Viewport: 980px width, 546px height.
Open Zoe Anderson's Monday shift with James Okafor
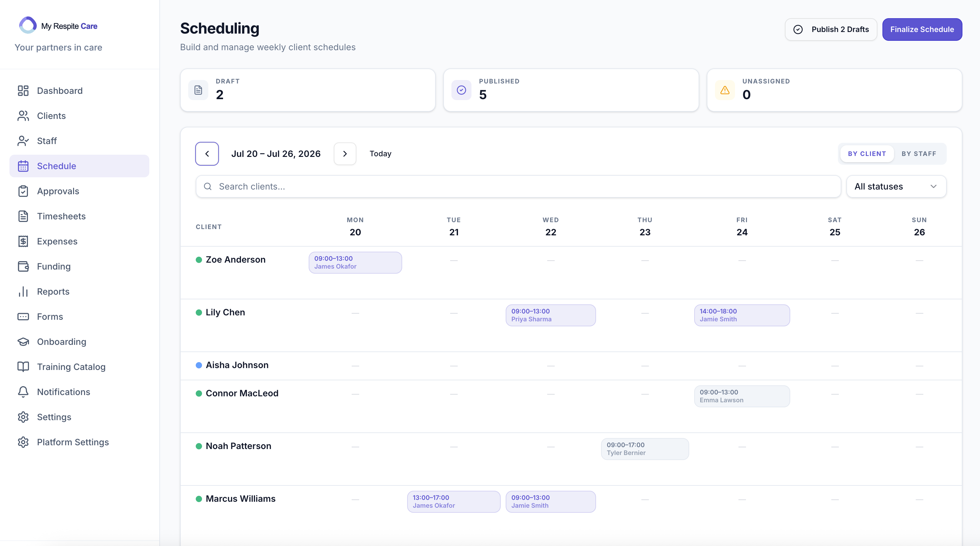355,263
